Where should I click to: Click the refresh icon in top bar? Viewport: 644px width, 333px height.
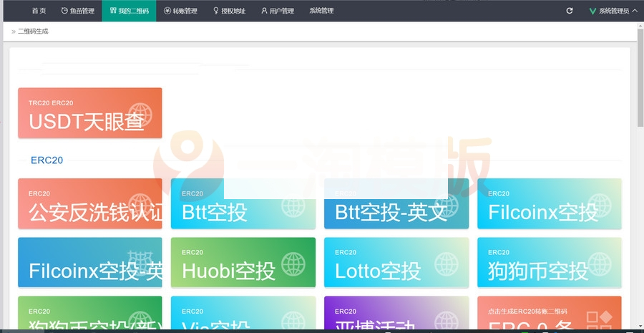tap(570, 11)
